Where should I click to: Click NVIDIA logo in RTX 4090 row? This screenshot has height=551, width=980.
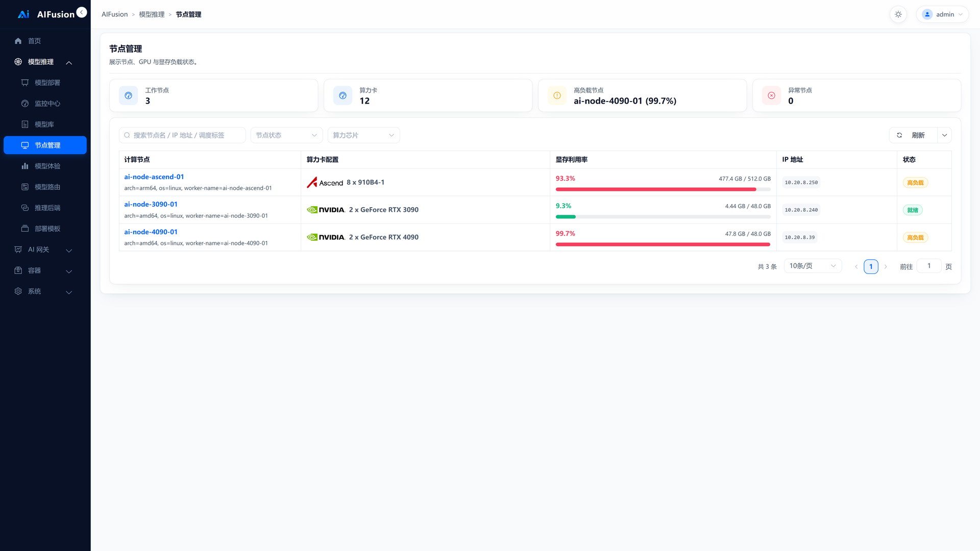click(x=326, y=237)
